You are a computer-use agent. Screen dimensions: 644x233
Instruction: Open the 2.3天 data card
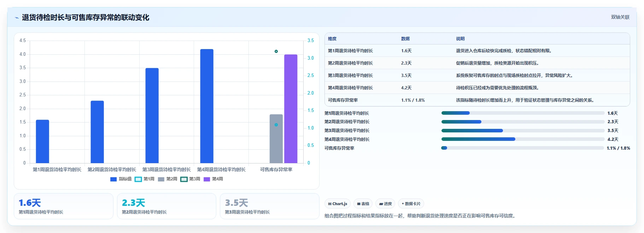pos(166,206)
